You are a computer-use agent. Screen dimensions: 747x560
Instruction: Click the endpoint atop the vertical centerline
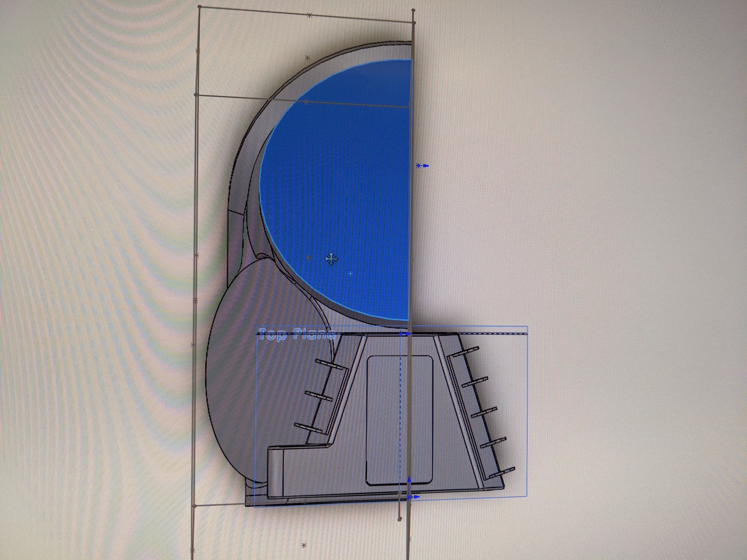414,11
